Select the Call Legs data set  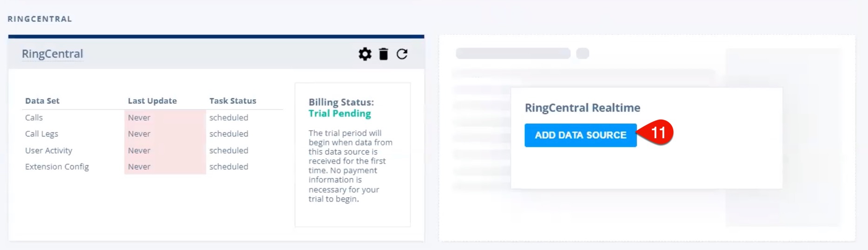coord(42,134)
